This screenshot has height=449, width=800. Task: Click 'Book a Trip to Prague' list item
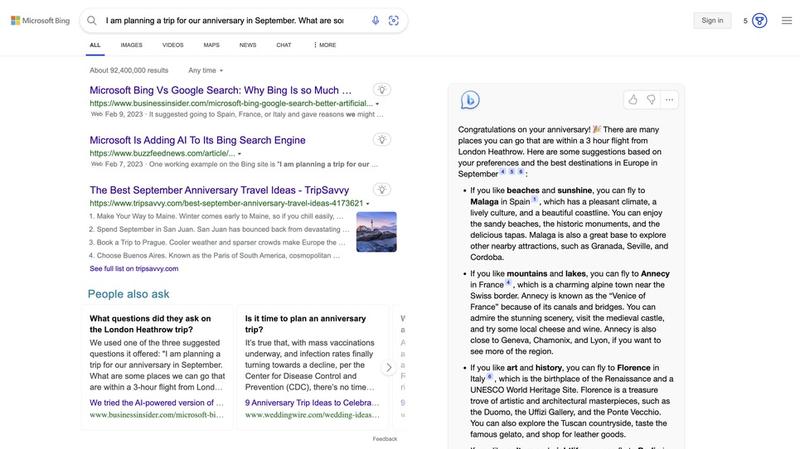click(217, 242)
